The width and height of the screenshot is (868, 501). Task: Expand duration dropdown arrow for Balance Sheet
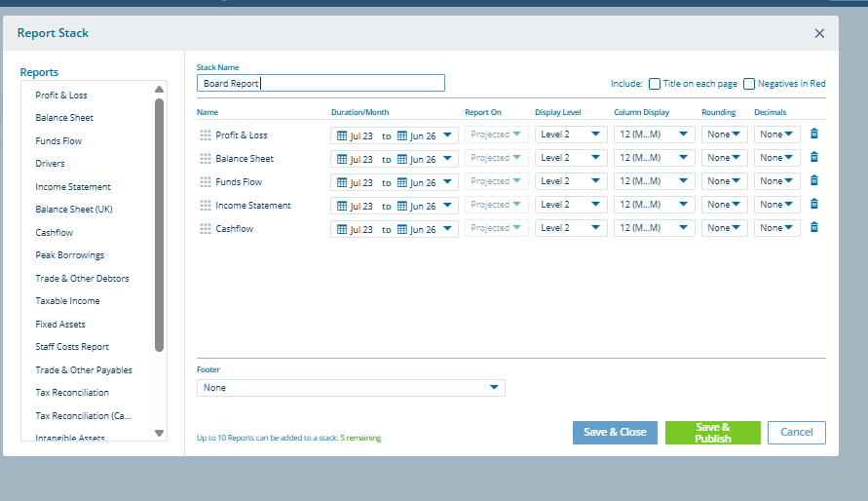pos(447,158)
